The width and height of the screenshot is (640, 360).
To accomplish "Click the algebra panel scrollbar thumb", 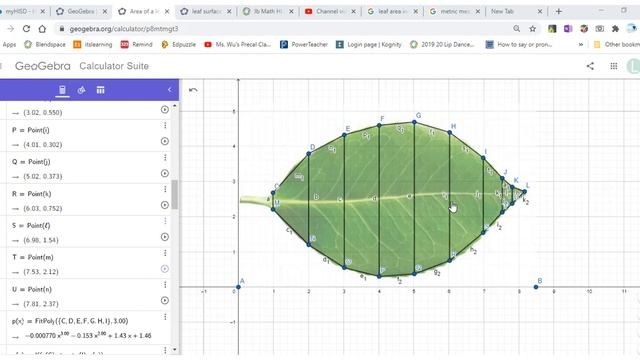I will pos(175,194).
